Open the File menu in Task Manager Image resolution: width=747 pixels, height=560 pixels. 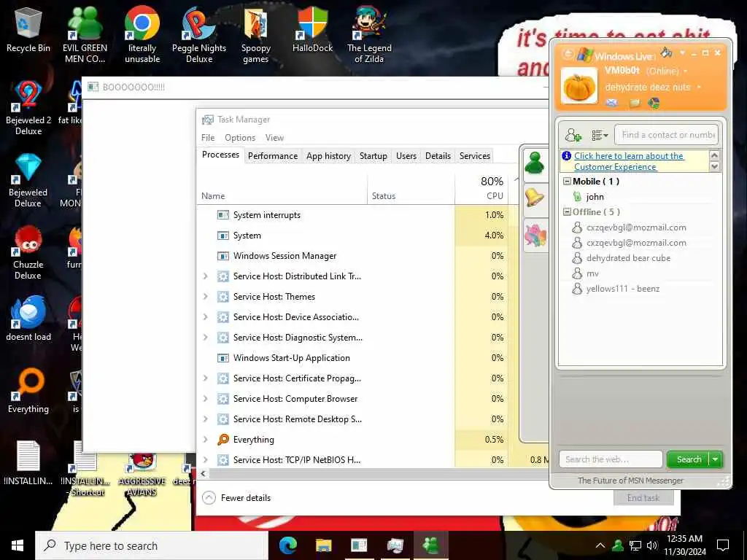tap(208, 138)
